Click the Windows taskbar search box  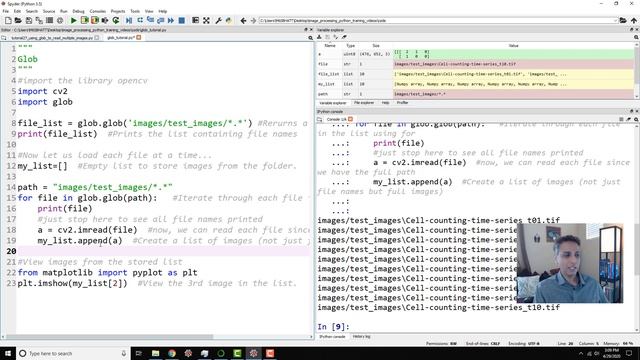click(73, 353)
